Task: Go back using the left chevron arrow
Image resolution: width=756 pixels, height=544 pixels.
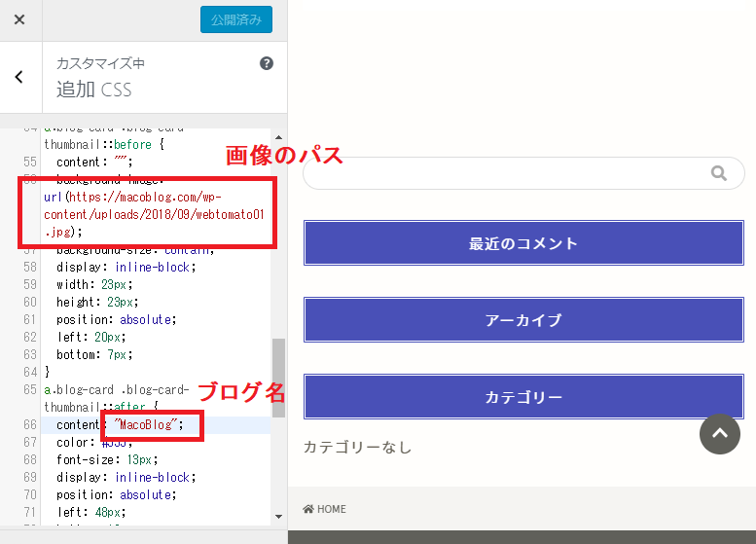Action: (18, 77)
